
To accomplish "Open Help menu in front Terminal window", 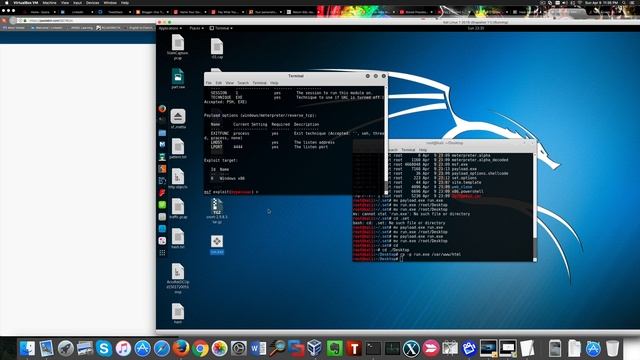I will [274, 83].
